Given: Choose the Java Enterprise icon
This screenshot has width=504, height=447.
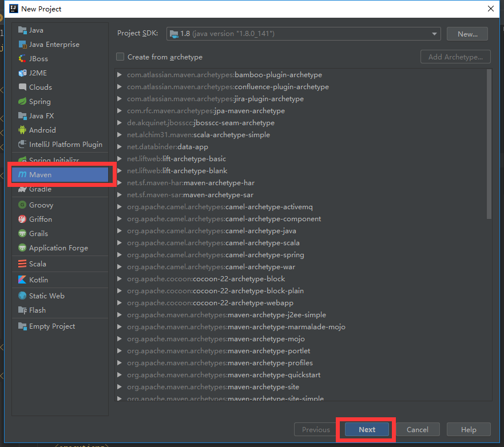Looking at the screenshot, I should [x=22, y=45].
